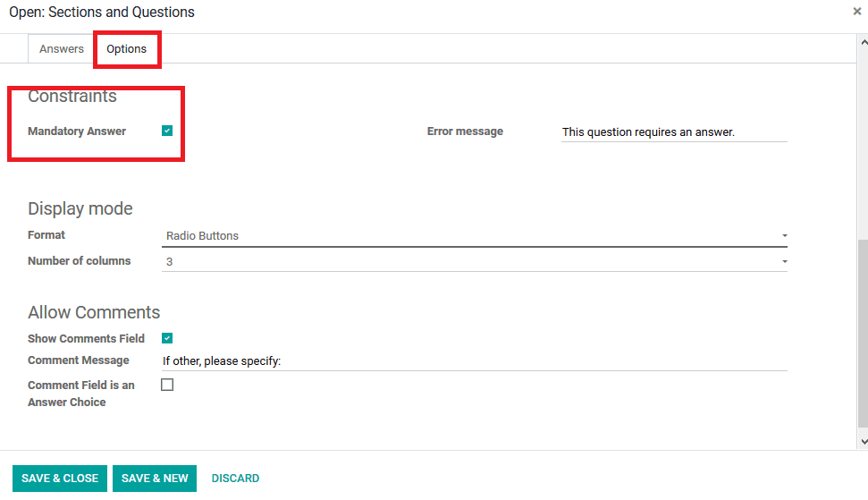
Task: Click the Number of columns label
Action: tap(80, 261)
